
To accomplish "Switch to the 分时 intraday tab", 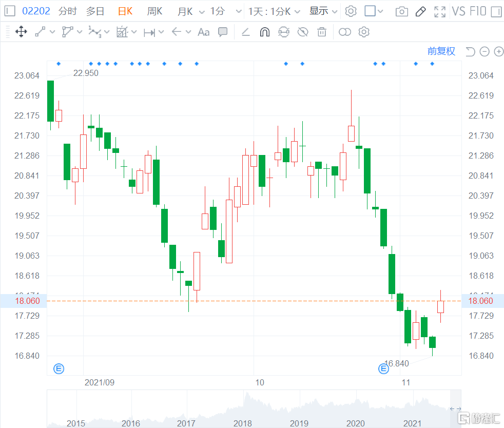I will (68, 11).
